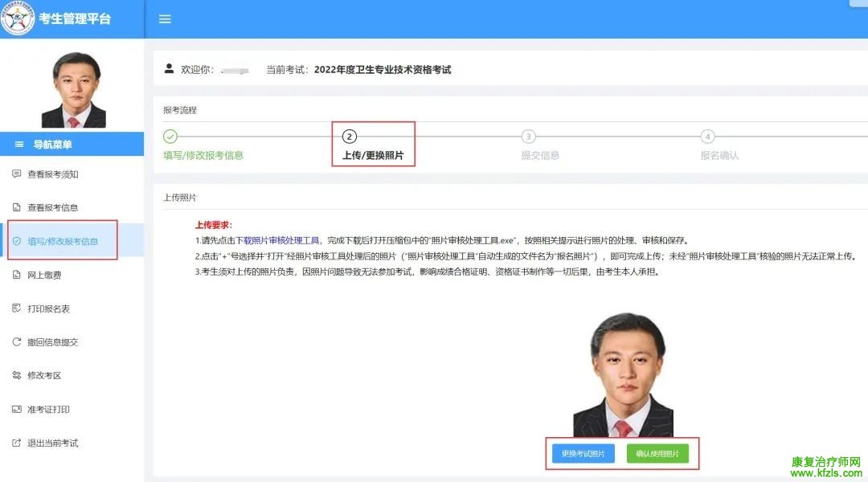
Task: Select 填写/修改报考信息 sidebar item
Action: click(63, 241)
